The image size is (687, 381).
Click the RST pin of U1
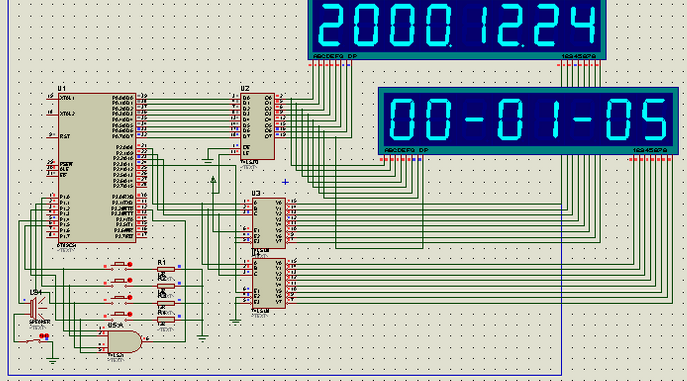pyautogui.click(x=53, y=136)
